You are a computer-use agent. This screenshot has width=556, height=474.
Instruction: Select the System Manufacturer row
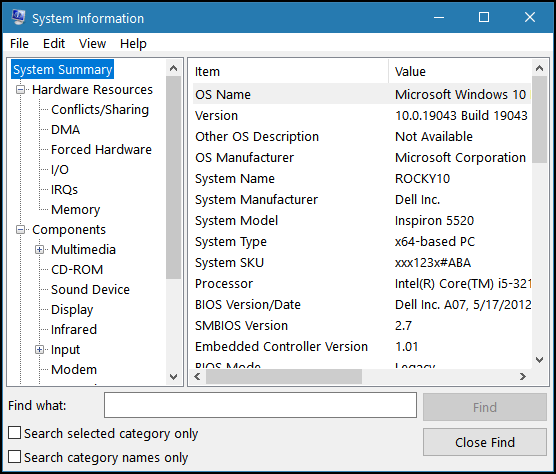362,200
